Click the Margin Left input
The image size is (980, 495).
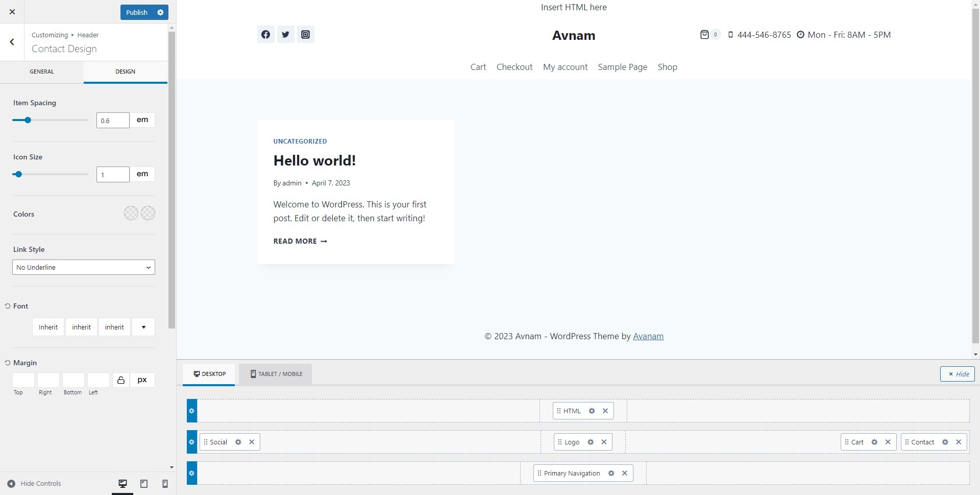99,380
